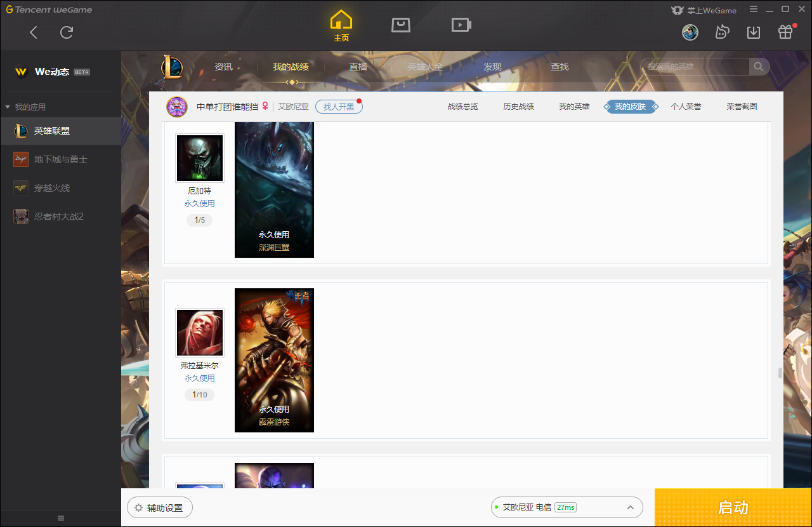
Task: Click the 1/5 skin count badge
Action: tap(199, 220)
